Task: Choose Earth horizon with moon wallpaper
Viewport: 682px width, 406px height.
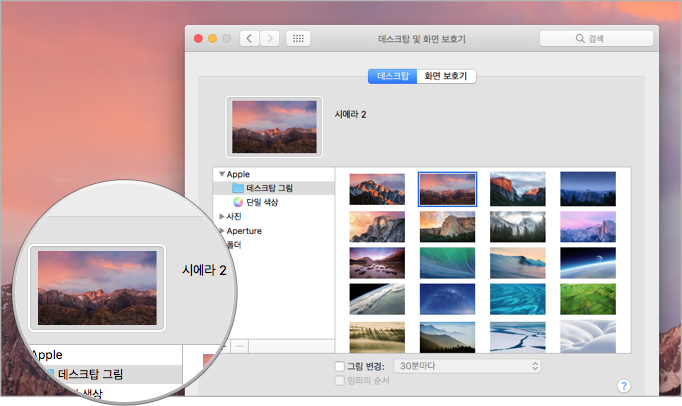Action: pyautogui.click(x=588, y=263)
